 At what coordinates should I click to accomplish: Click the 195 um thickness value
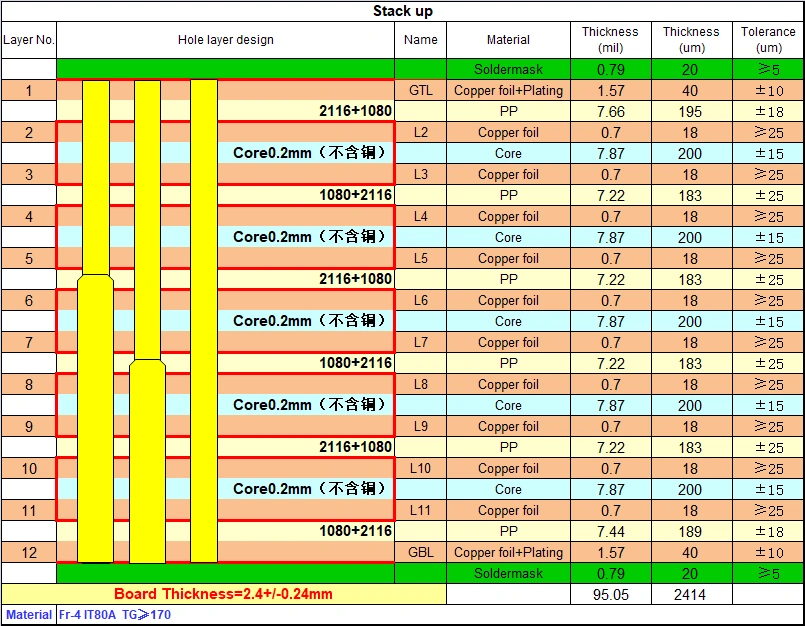coord(692,111)
